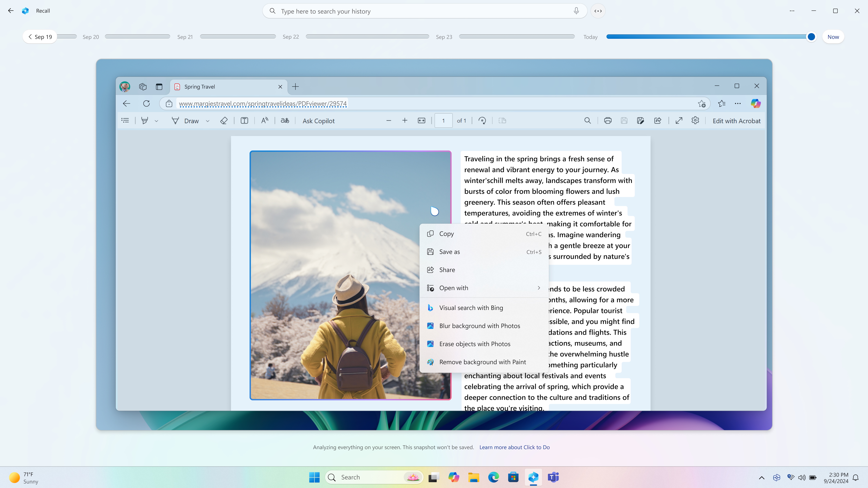Open the Print document icon
The width and height of the screenshot is (868, 488).
(607, 120)
